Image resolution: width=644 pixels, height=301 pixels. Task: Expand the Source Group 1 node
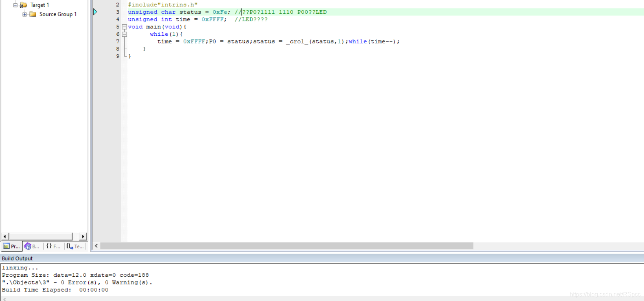pos(24,14)
